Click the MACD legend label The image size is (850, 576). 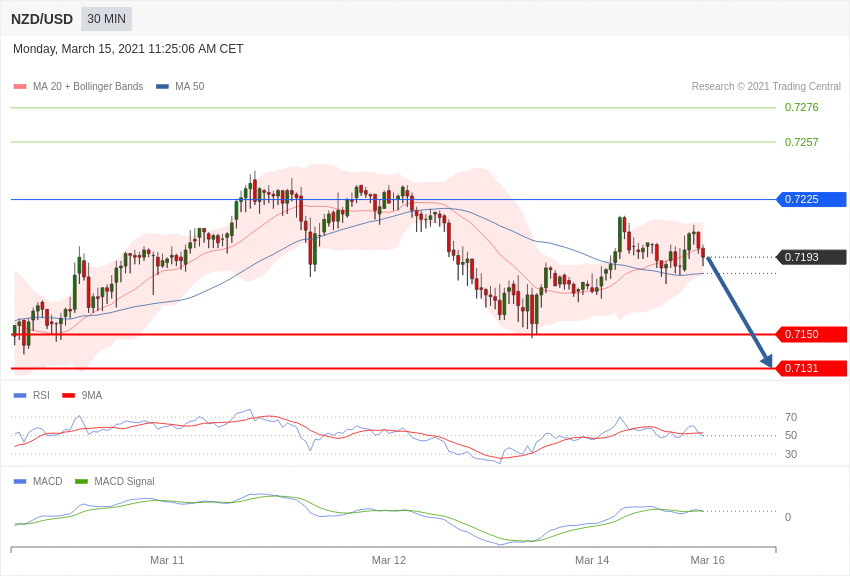click(x=48, y=481)
